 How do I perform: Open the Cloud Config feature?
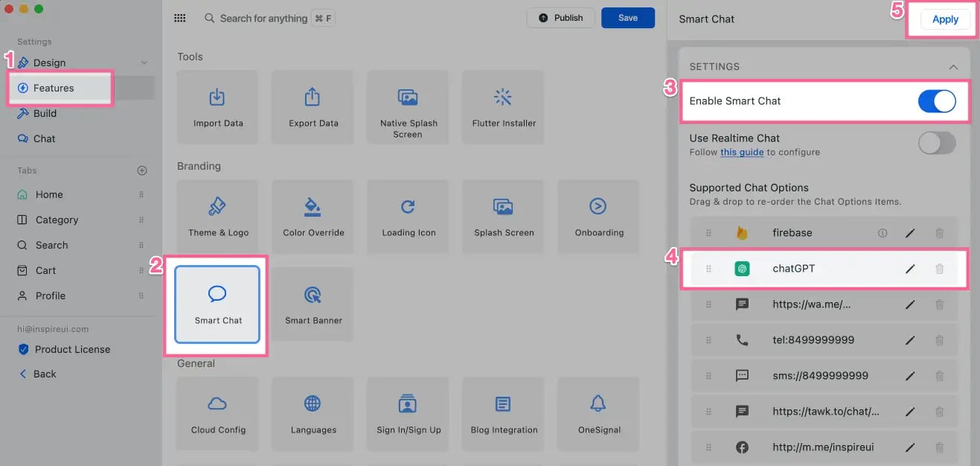pyautogui.click(x=217, y=414)
